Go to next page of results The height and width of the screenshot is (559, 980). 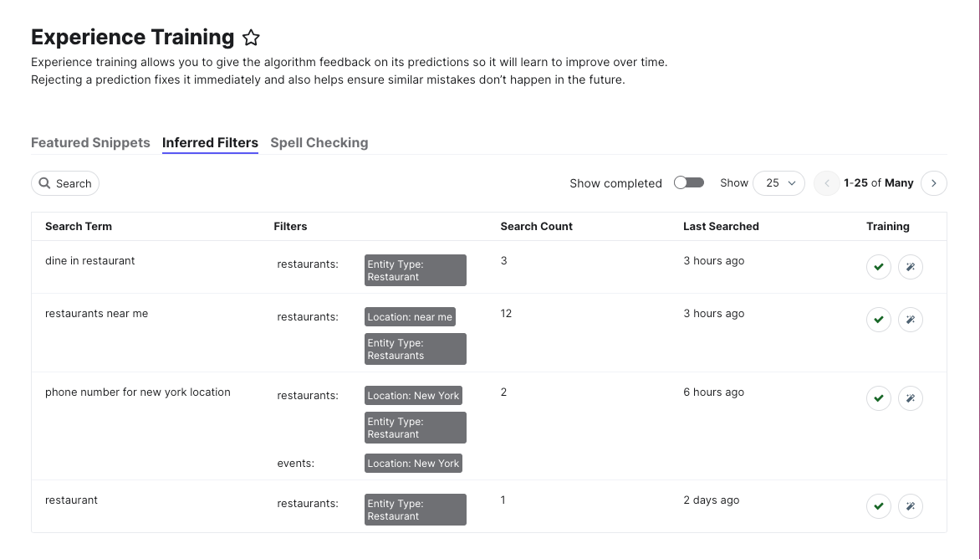(934, 183)
